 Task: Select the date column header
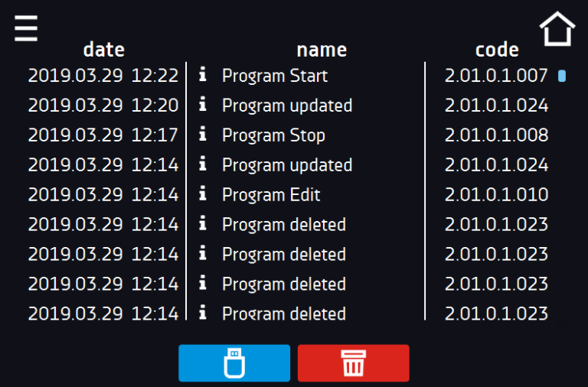pos(104,50)
